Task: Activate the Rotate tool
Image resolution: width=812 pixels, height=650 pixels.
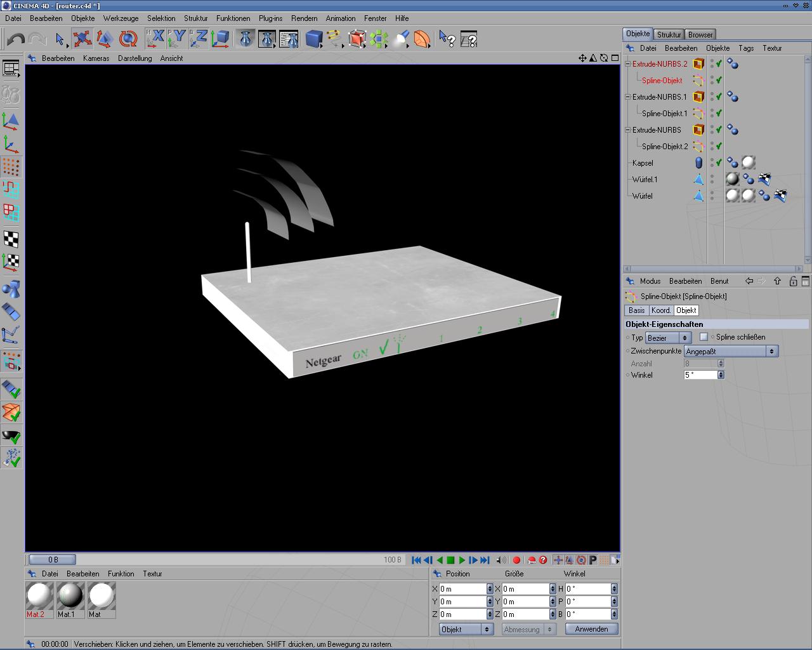Action: coord(128,39)
